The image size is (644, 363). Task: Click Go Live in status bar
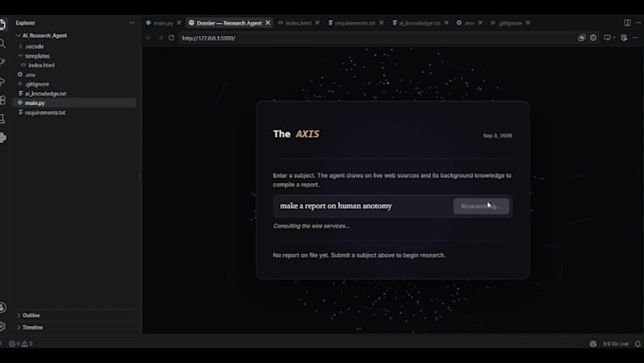point(616,344)
